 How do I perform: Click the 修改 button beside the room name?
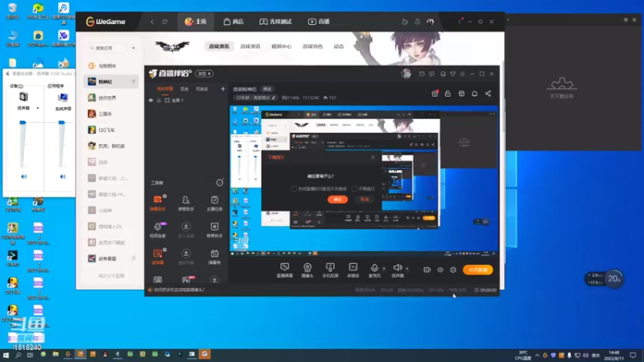coord(267,89)
